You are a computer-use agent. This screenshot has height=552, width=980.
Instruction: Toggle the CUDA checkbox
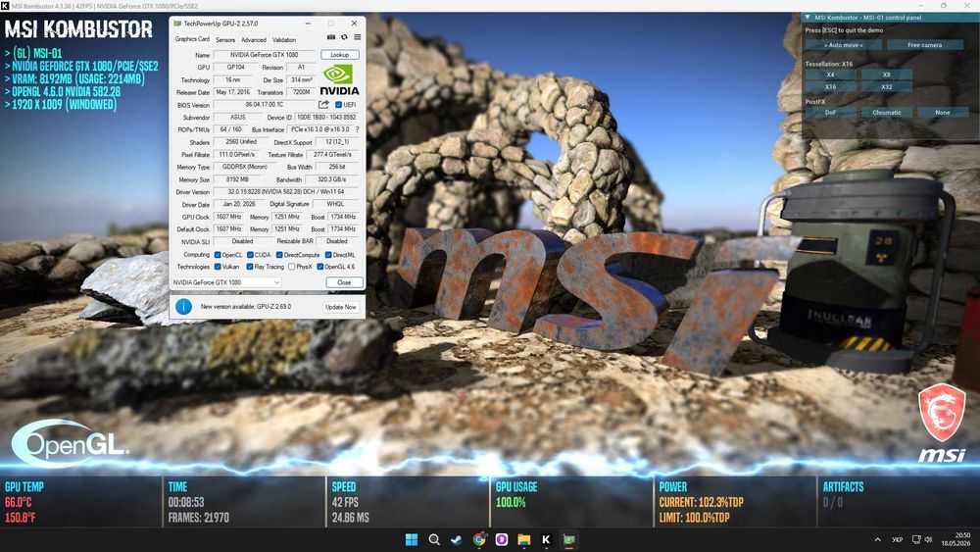point(250,255)
